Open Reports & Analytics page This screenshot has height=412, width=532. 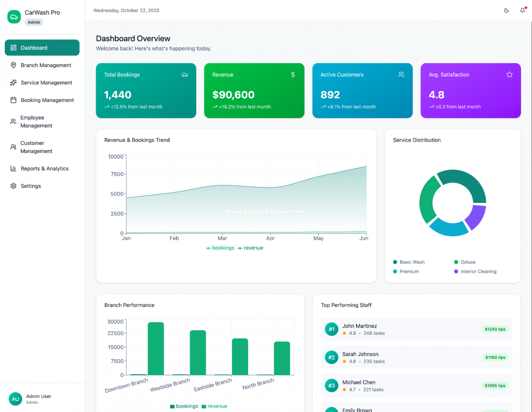click(x=44, y=169)
